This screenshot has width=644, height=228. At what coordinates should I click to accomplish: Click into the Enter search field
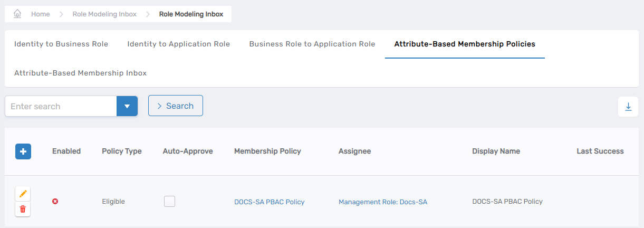[61, 106]
